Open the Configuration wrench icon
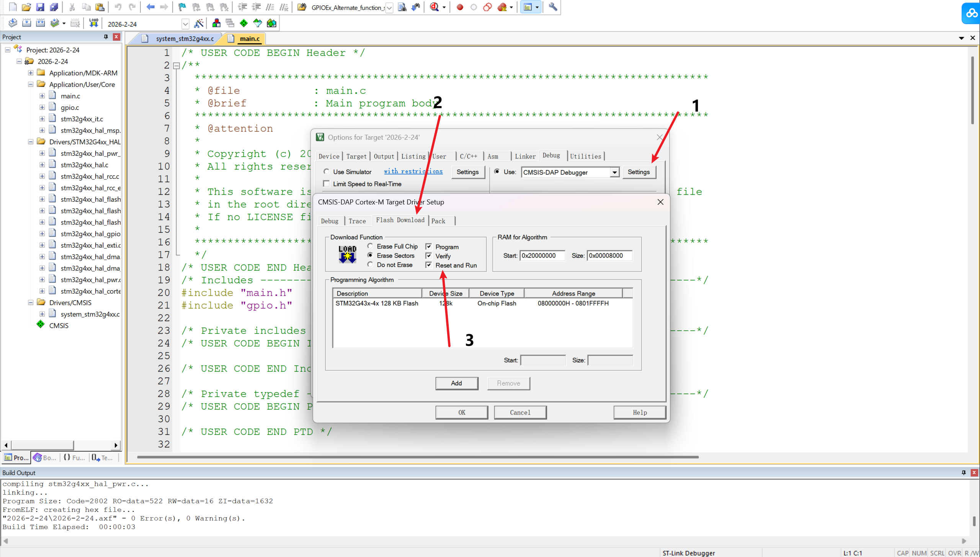Image resolution: width=980 pixels, height=557 pixels. click(x=552, y=7)
